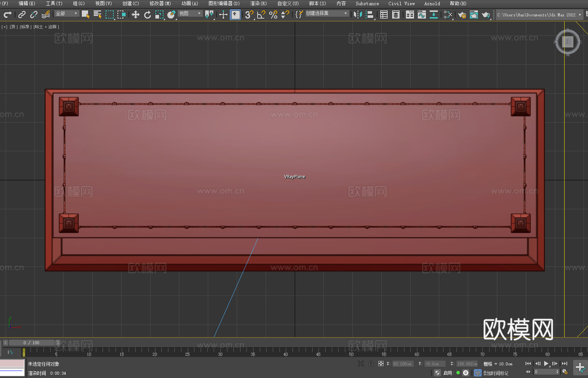
Task: Step time slider back with left arrow
Action: pos(6,343)
